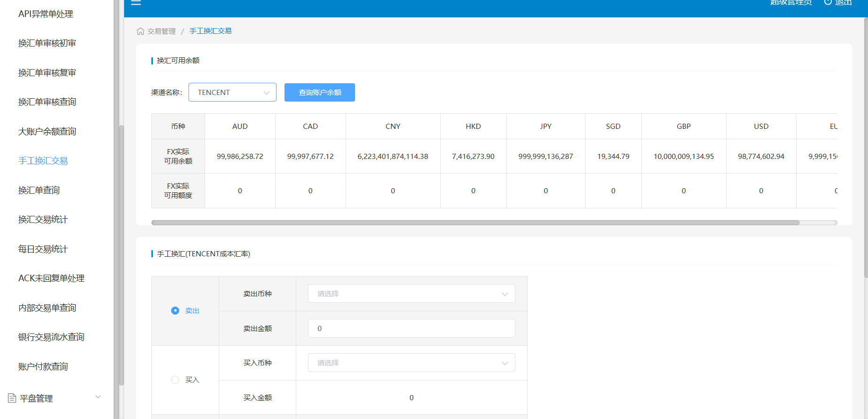Toggle the hamburger menu icon
The width and height of the screenshot is (868, 419).
tap(136, 2)
